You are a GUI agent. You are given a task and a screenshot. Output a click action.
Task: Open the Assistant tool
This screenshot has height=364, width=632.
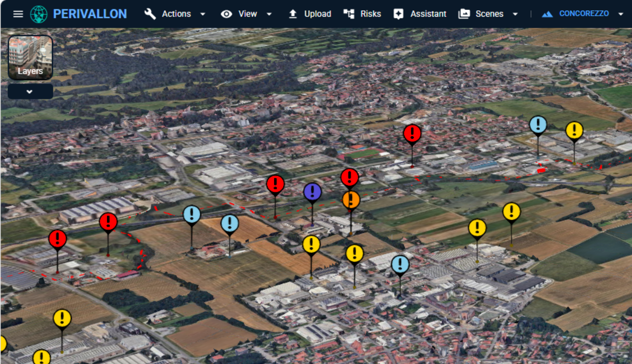coord(420,14)
